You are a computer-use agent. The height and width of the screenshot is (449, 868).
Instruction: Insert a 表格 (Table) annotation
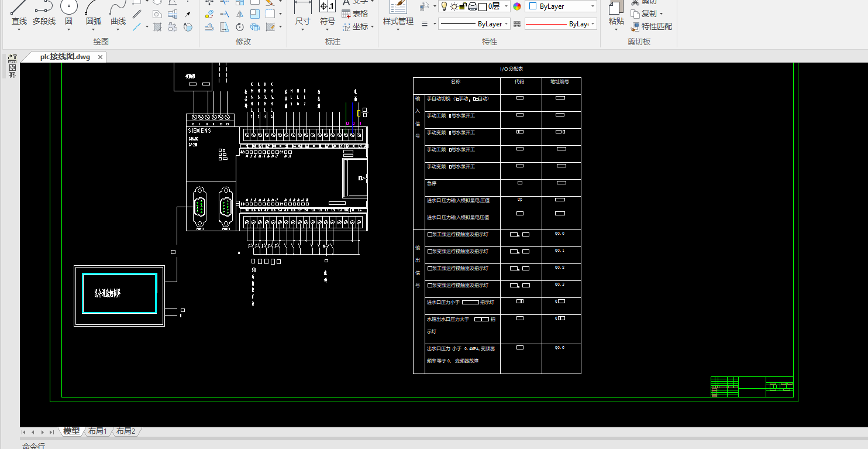tap(354, 13)
